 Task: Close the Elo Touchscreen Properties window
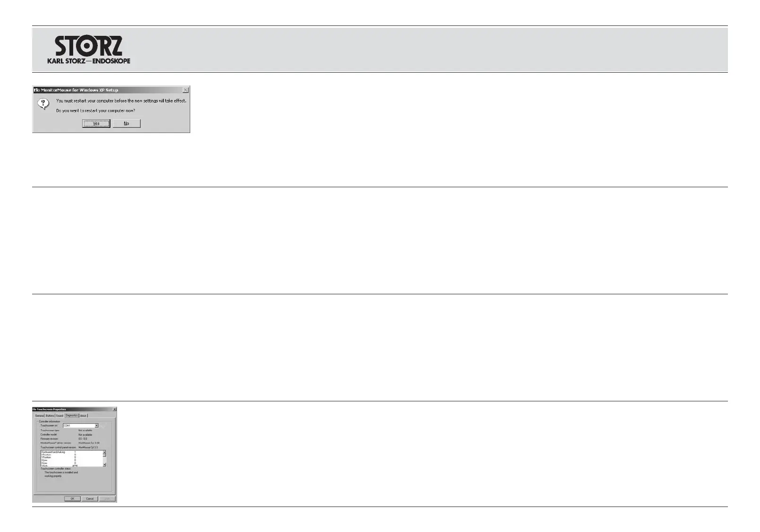click(x=114, y=409)
